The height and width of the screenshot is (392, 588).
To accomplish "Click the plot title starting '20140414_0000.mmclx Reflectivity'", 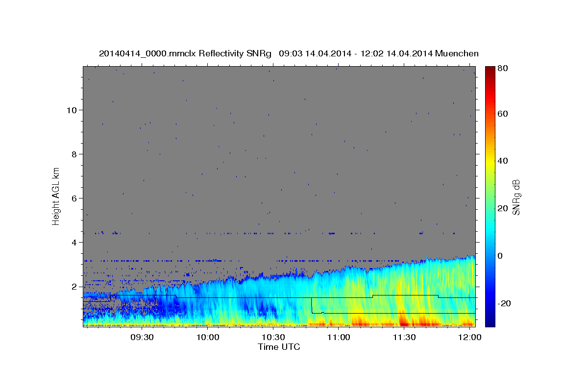I will pyautogui.click(x=289, y=53).
